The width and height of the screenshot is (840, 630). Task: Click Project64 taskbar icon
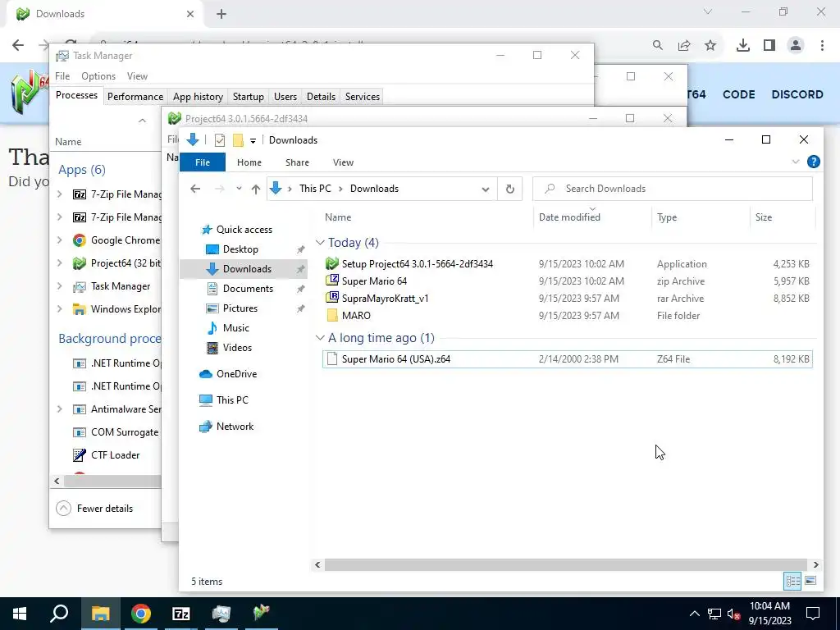(262, 614)
